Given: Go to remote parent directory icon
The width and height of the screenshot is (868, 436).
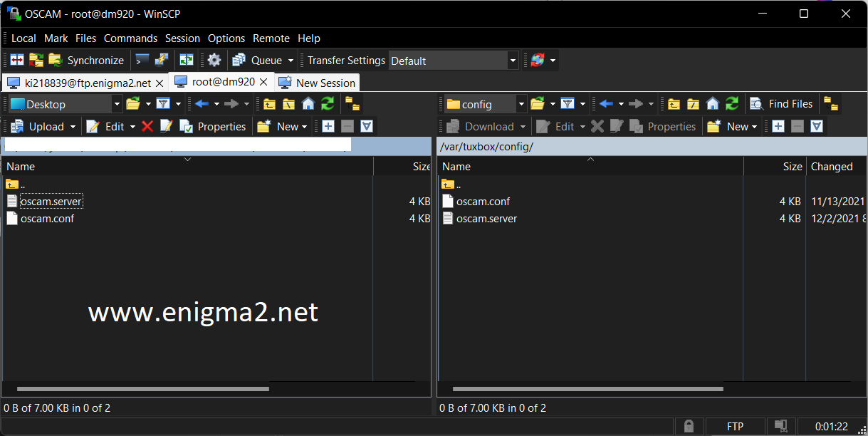Looking at the screenshot, I should (x=674, y=104).
